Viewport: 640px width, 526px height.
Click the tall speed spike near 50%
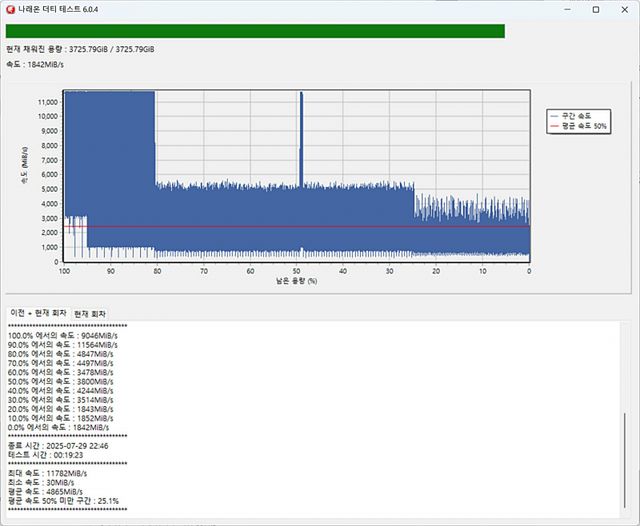[x=300, y=130]
